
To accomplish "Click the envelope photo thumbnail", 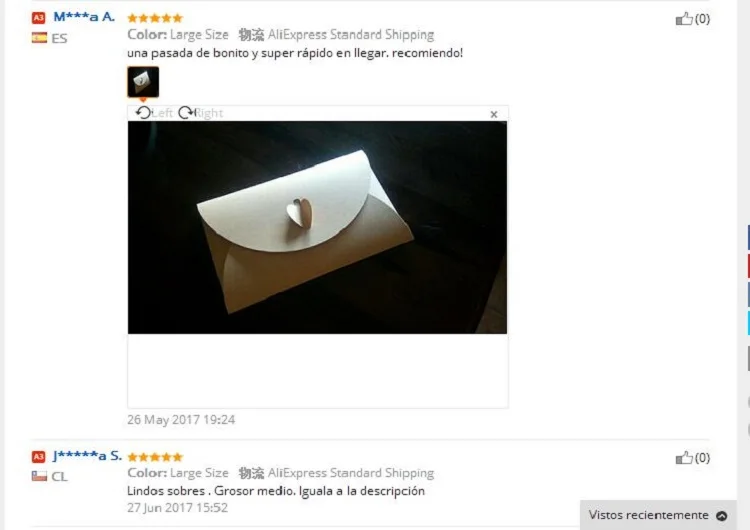I will (x=143, y=82).
